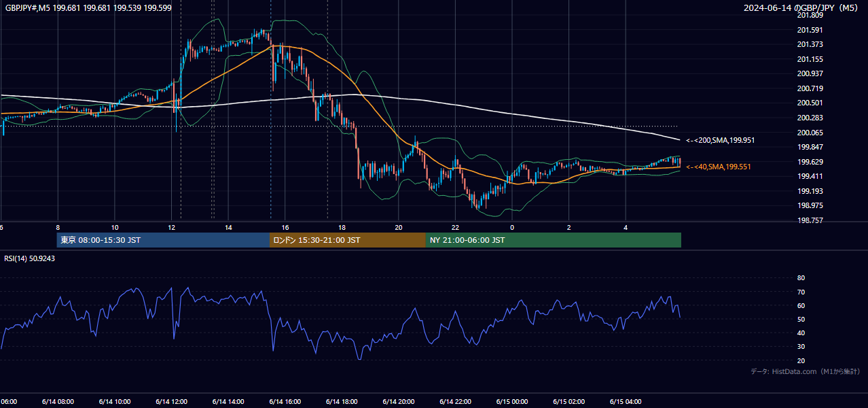Click price level 200.937 on the axis
The image size is (868, 408).
tap(810, 73)
